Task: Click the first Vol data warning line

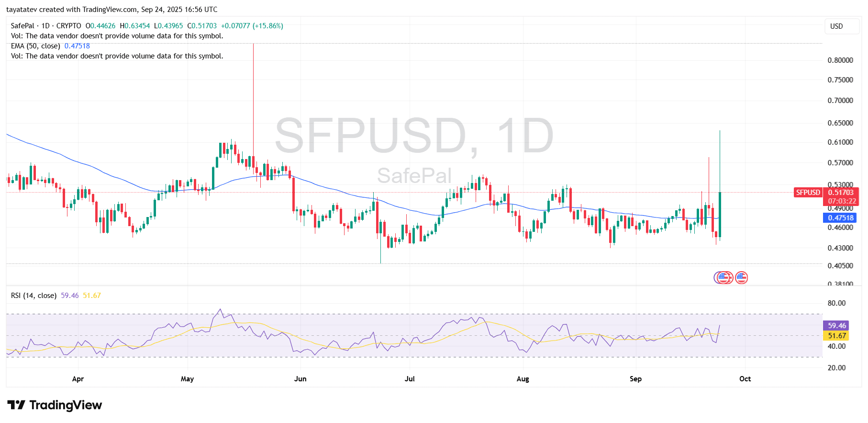Action: pyautogui.click(x=117, y=36)
